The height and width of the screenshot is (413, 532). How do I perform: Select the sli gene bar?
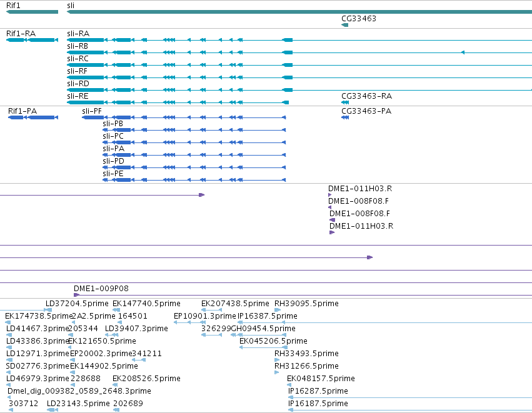(x=299, y=12)
